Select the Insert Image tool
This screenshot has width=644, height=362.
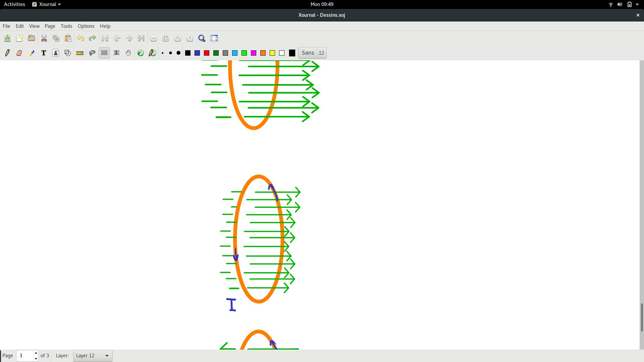pos(56,53)
